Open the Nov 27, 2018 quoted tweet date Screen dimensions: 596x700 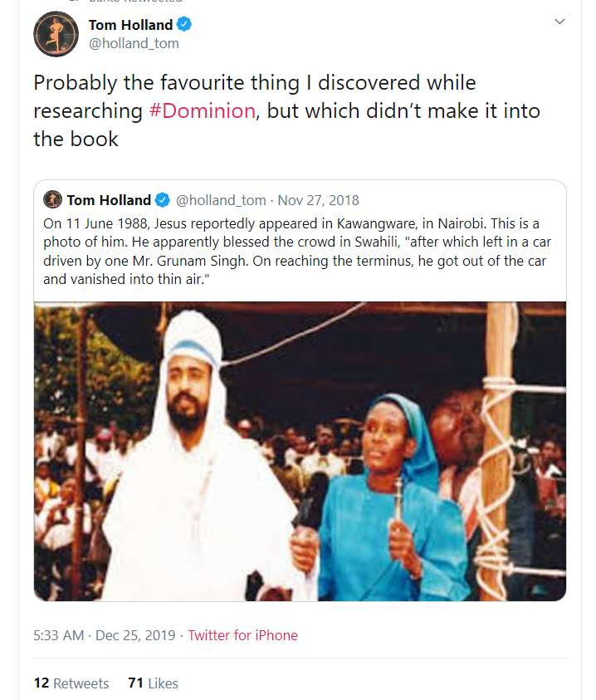click(319, 200)
